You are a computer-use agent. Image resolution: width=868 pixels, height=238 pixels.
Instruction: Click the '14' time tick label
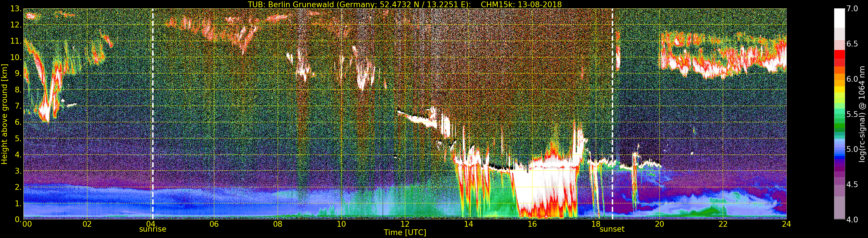click(x=468, y=224)
